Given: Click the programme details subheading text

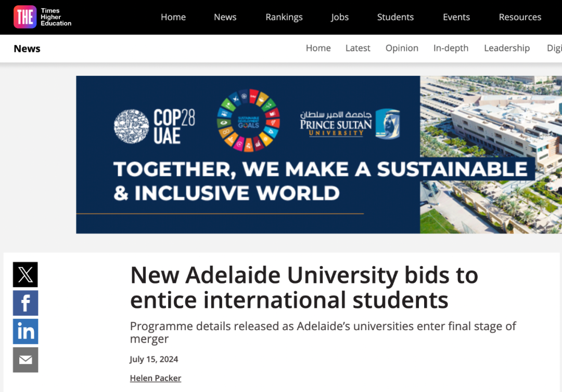Looking at the screenshot, I should (x=323, y=332).
